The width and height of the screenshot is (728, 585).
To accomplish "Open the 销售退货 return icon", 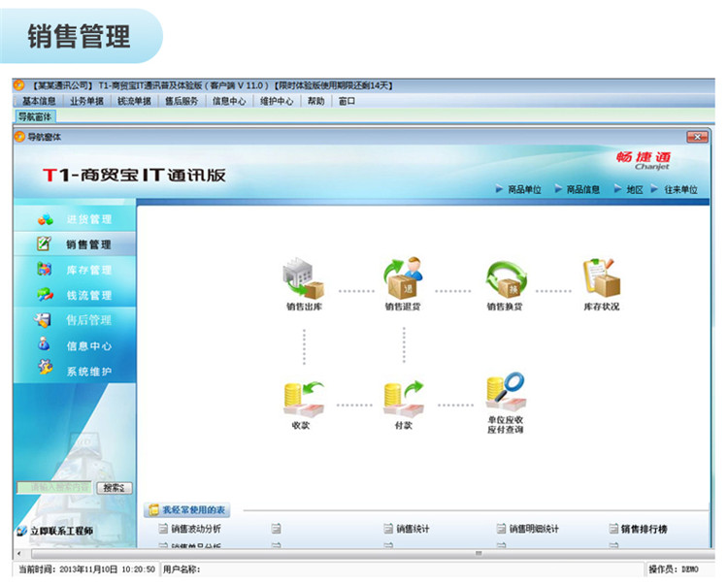I will pos(404,277).
